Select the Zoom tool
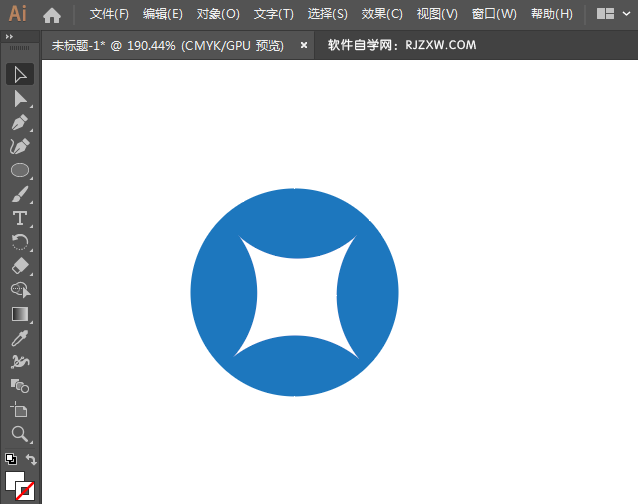The image size is (638, 504). pos(20,434)
